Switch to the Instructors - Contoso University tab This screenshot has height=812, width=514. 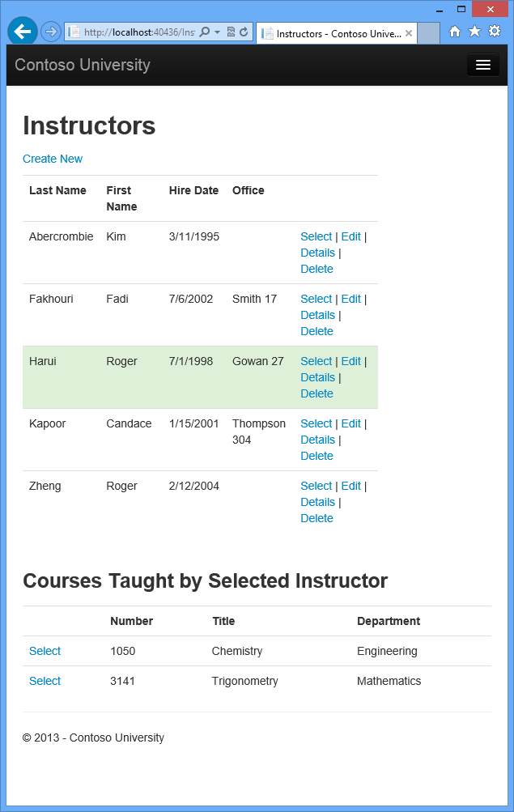[x=338, y=34]
